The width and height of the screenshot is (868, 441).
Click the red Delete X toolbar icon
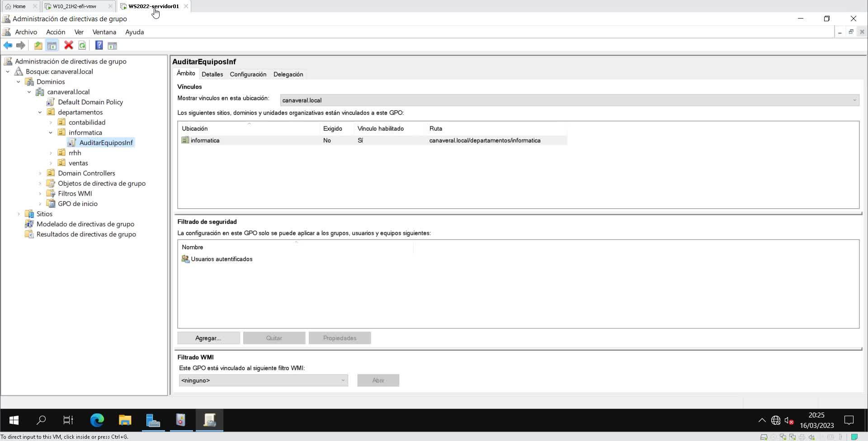pos(68,45)
